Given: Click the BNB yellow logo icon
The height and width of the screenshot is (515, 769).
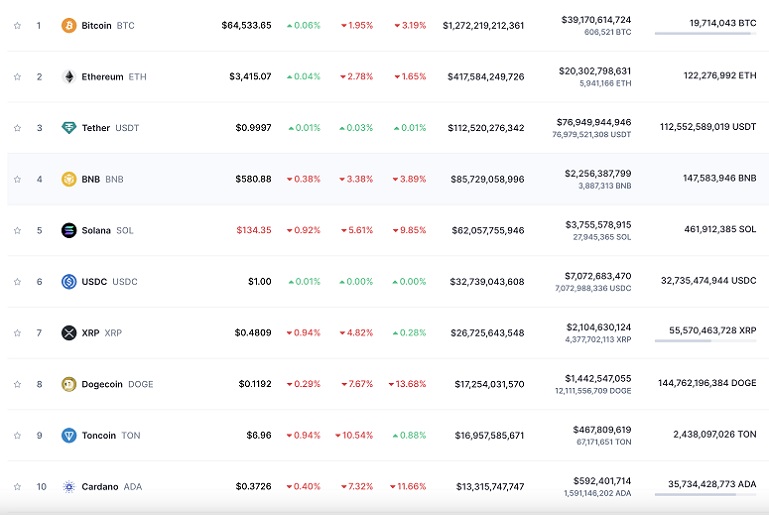Looking at the screenshot, I should [x=69, y=179].
